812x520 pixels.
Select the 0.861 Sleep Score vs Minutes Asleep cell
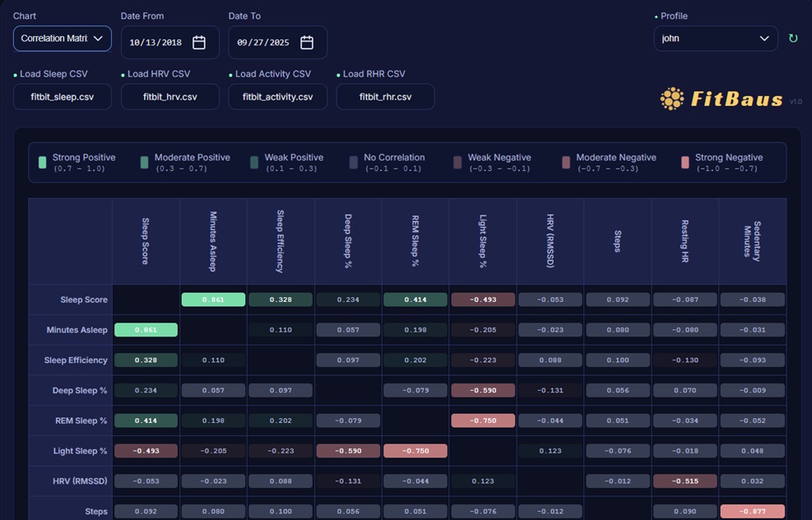click(x=213, y=300)
